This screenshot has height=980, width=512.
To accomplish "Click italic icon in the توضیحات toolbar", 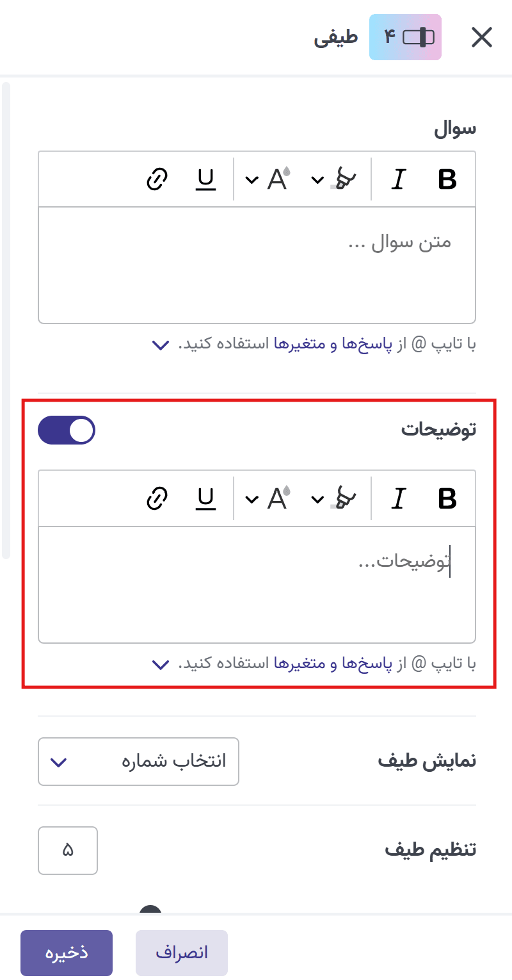I will point(397,498).
